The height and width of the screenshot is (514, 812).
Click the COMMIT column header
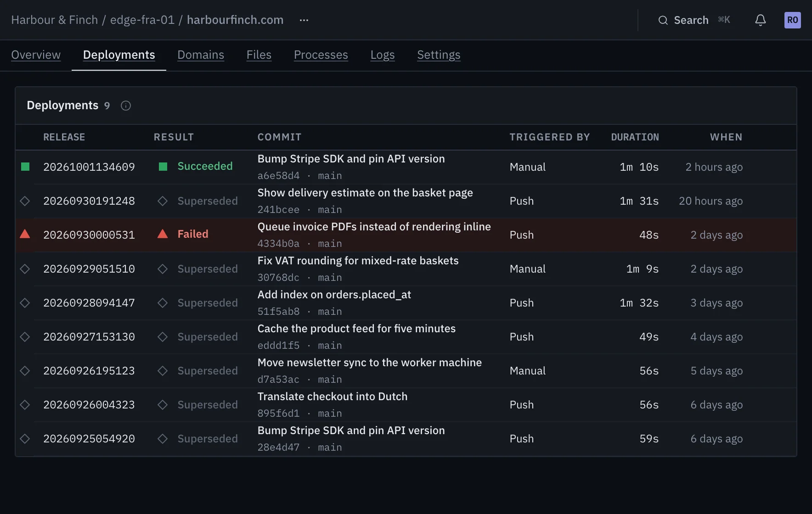[279, 137]
